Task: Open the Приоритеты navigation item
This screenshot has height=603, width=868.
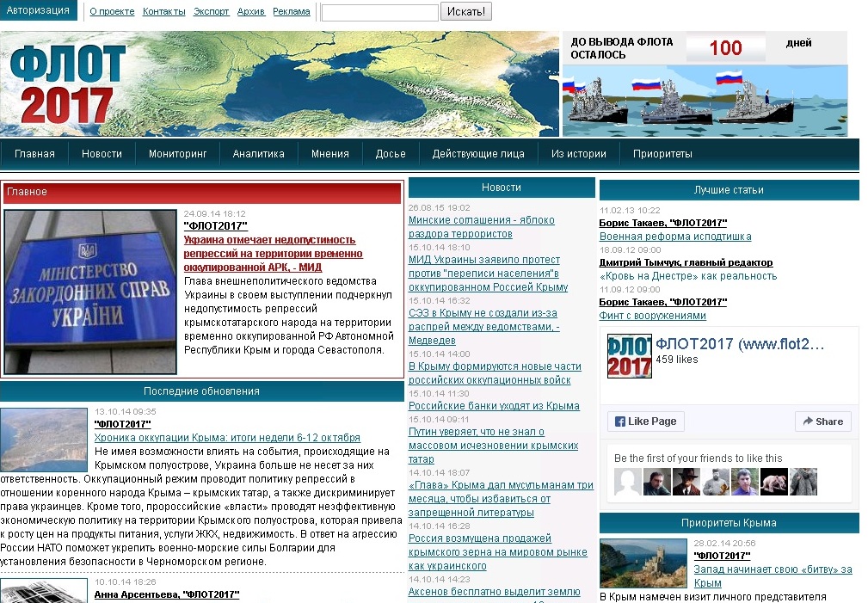Action: coord(662,154)
